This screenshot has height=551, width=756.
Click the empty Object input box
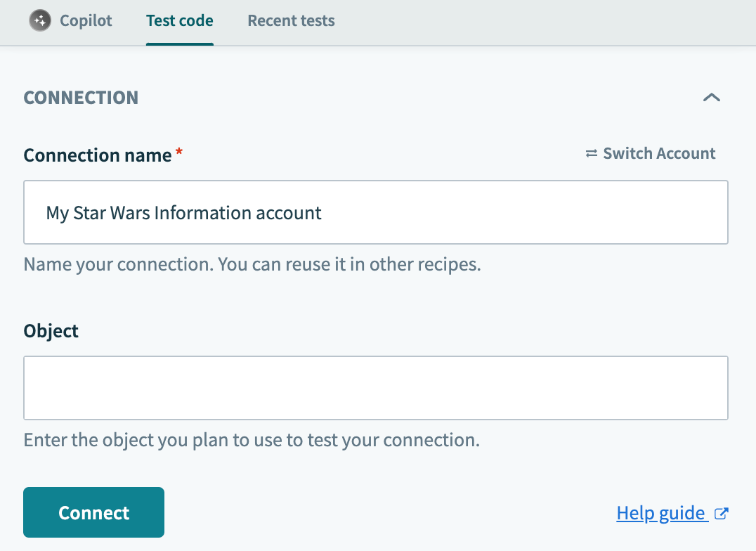(x=376, y=388)
